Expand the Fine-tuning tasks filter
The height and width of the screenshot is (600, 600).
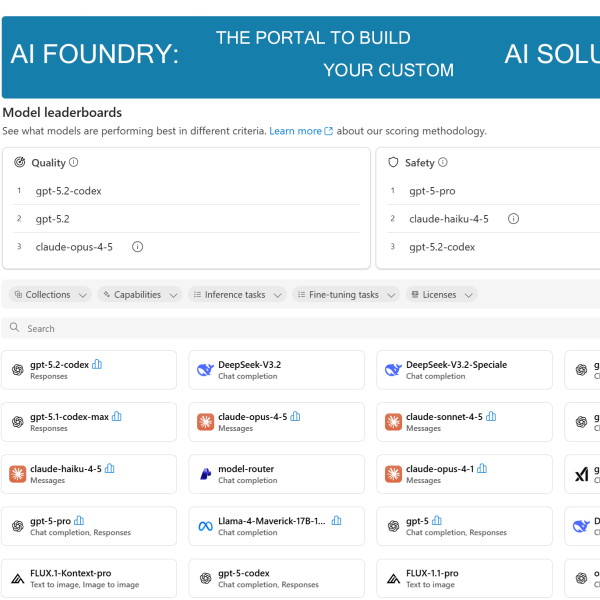346,295
